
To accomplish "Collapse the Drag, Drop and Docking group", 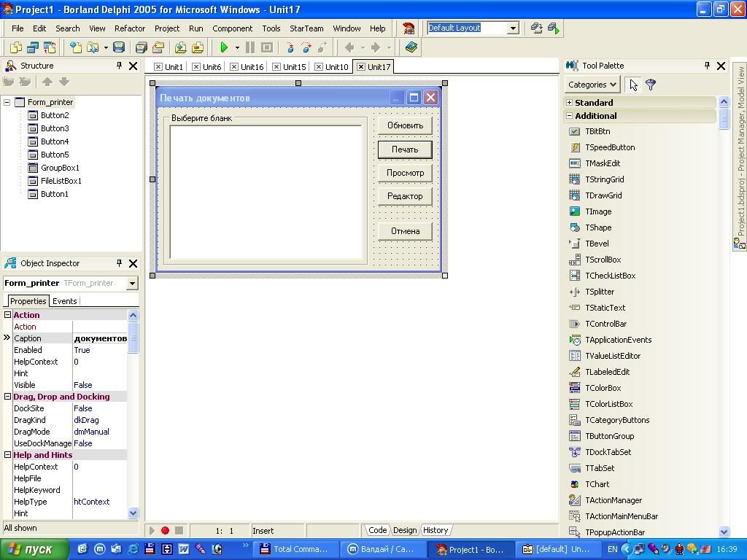I will tap(7, 396).
